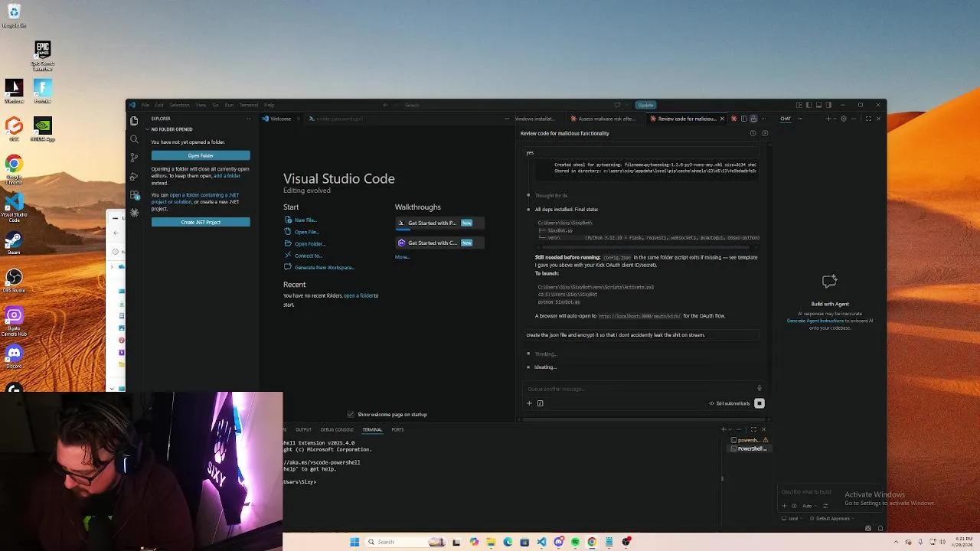Open the Local dropdown in chat panel
This screenshot has height=551, width=980.
click(792, 519)
